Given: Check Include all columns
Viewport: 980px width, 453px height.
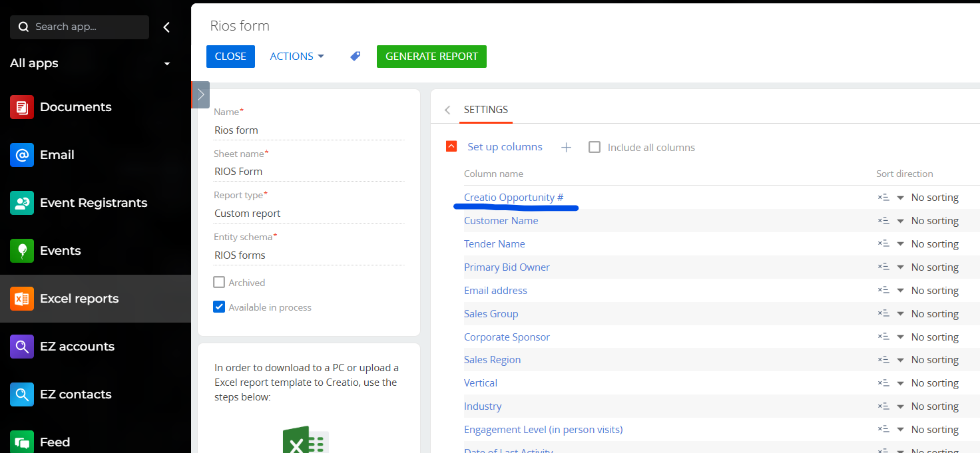Looking at the screenshot, I should pos(595,148).
